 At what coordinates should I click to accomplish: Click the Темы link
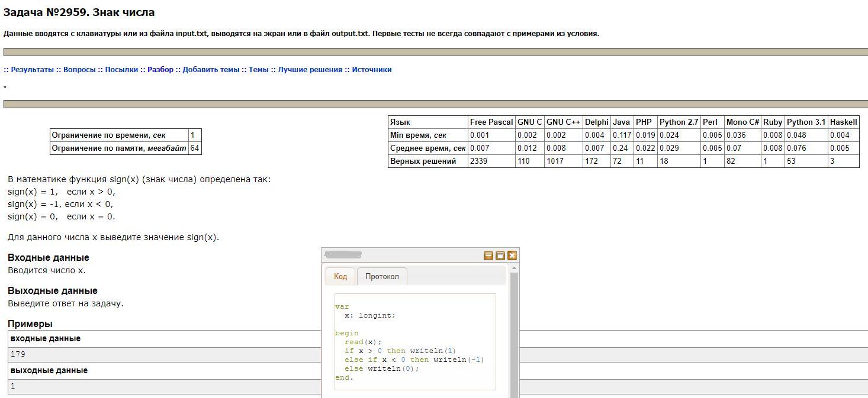[x=258, y=70]
